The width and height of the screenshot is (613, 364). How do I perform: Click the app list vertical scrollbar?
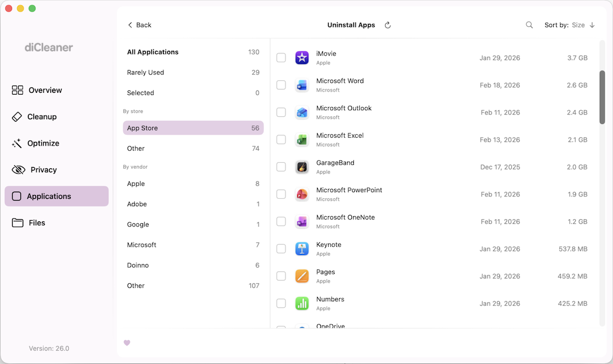point(602,97)
